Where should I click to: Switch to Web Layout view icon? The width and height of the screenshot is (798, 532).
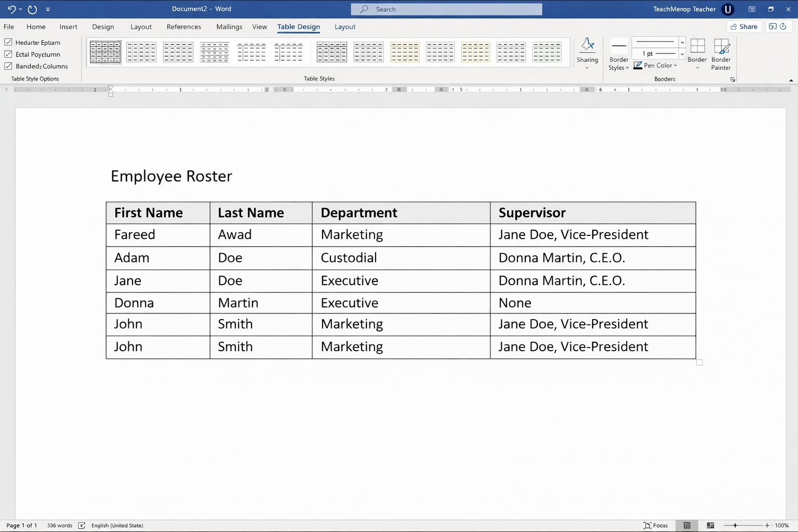pyautogui.click(x=710, y=525)
